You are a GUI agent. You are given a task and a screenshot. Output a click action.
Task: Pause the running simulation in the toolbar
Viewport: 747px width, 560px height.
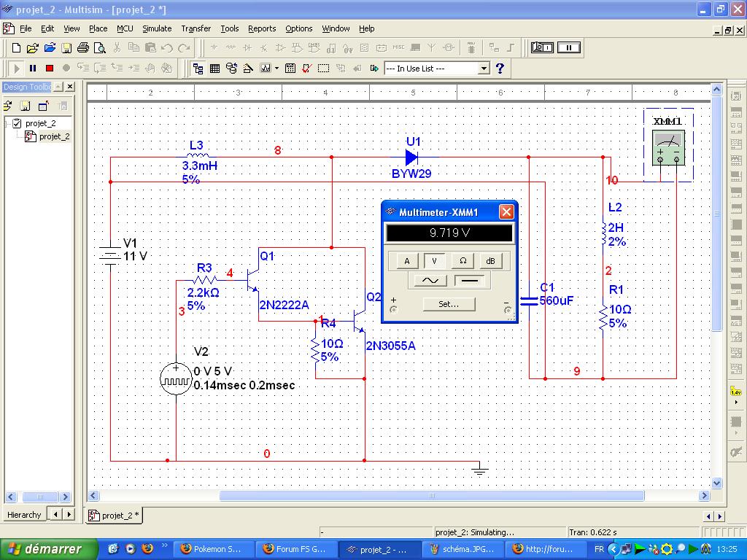[33, 68]
